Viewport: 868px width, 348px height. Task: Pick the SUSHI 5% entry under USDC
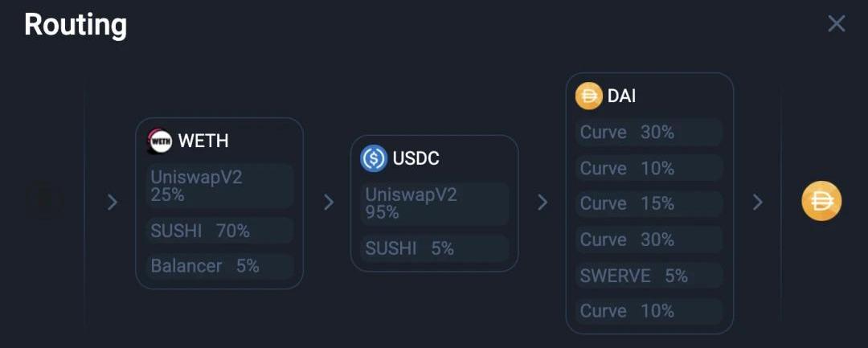click(434, 248)
